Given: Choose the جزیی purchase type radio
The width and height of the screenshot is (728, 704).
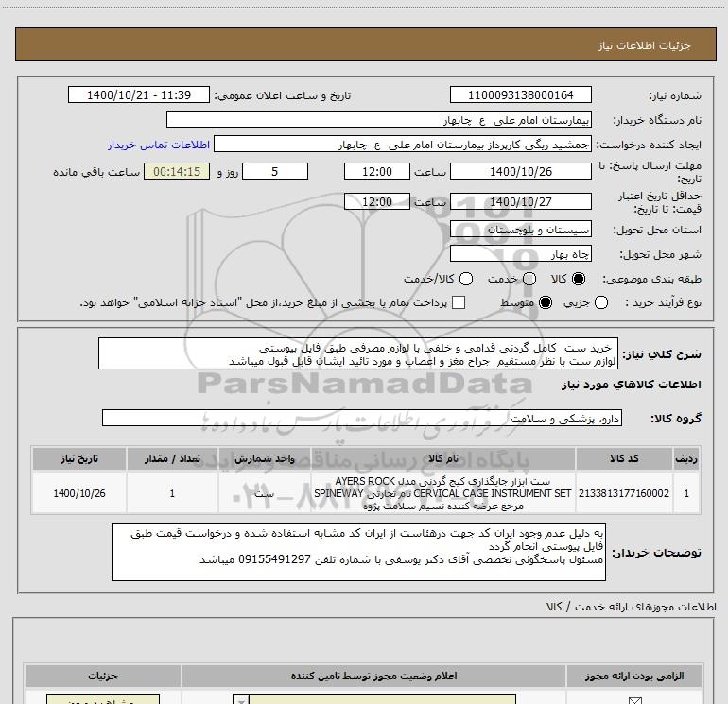Looking at the screenshot, I should [x=601, y=302].
